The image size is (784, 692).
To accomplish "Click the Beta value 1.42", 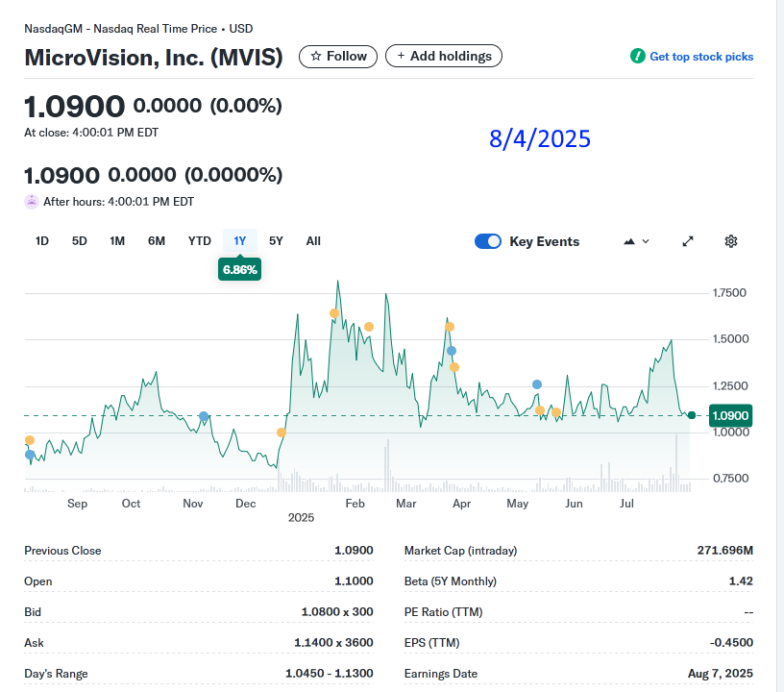I will pos(741,581).
